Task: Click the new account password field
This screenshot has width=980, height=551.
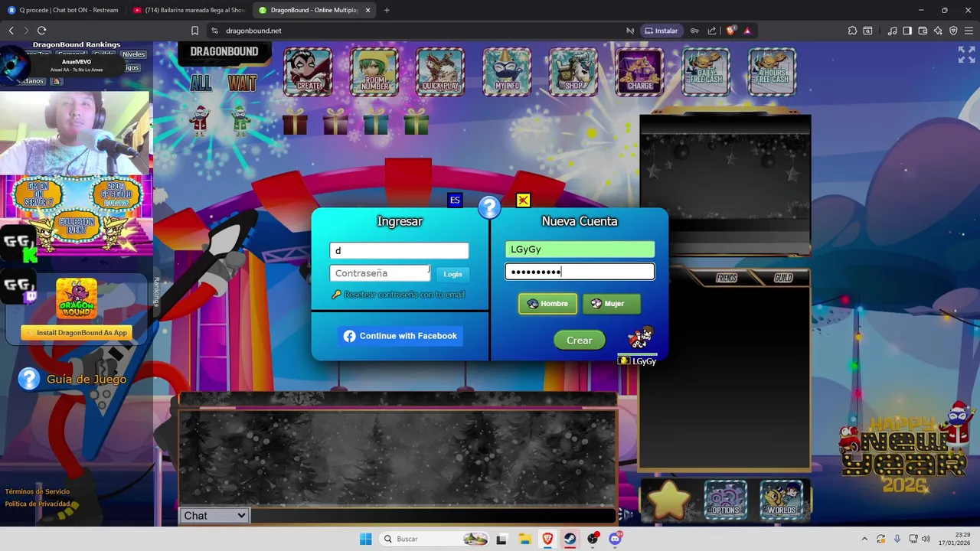Action: point(580,272)
